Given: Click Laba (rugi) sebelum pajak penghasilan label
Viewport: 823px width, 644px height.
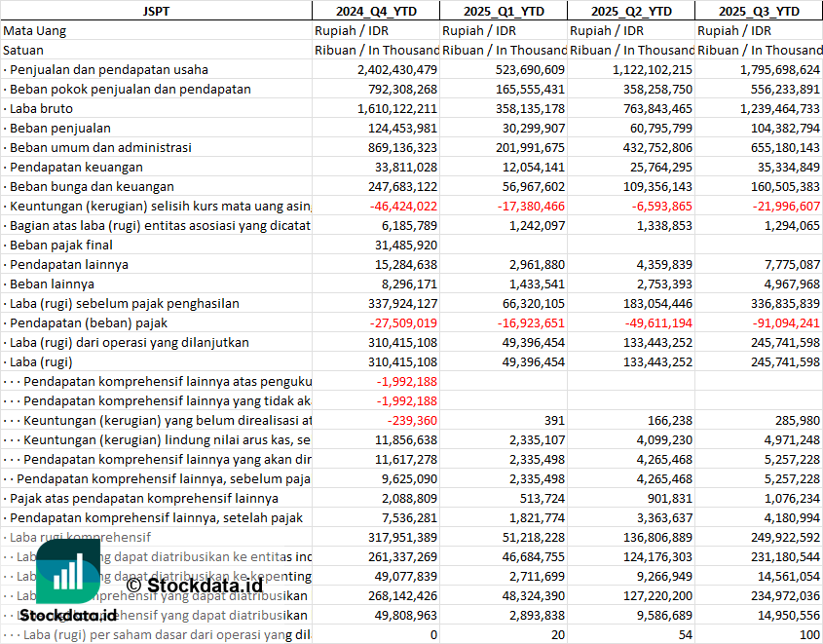Looking at the screenshot, I should tap(125, 303).
